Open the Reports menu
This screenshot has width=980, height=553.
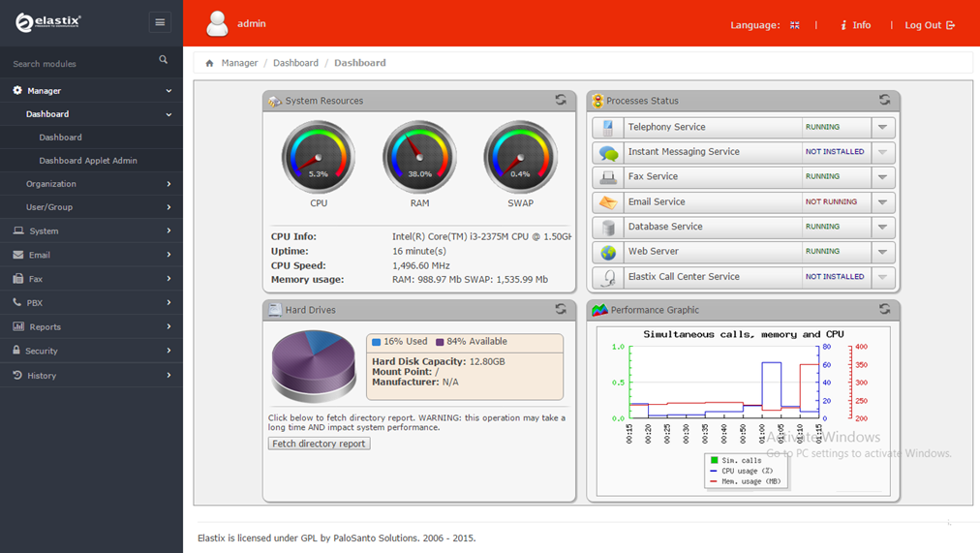91,326
